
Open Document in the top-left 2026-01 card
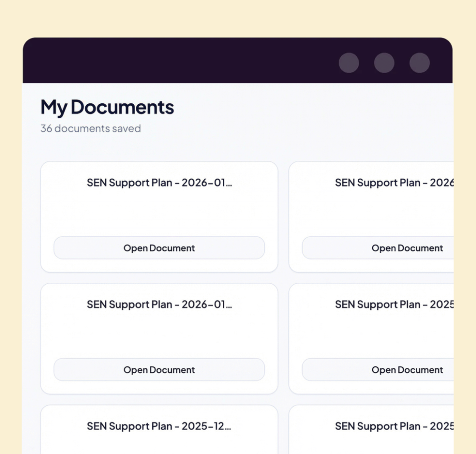[159, 248]
